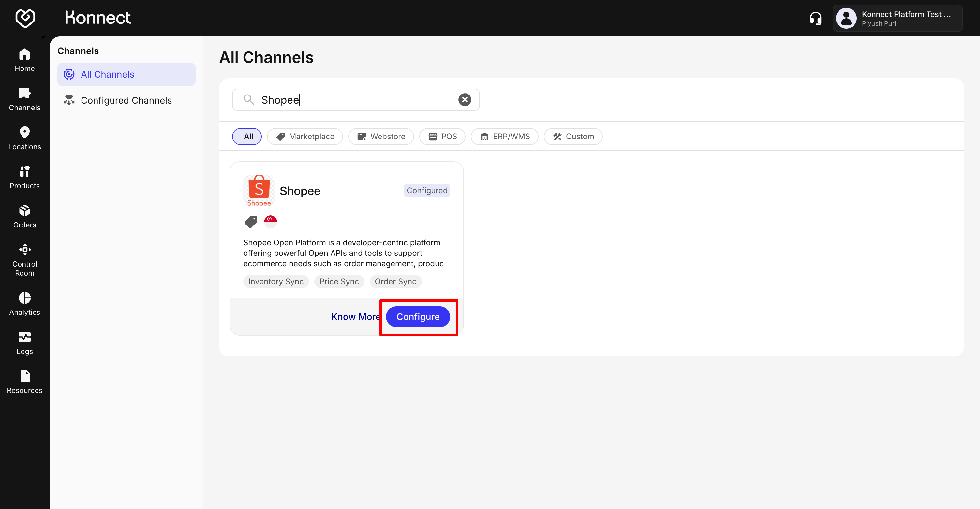
Task: Focus the channel search input field
Action: 356,100
